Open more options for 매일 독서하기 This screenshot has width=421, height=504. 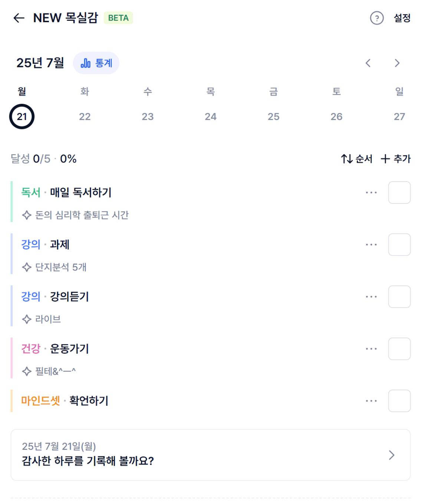(371, 193)
